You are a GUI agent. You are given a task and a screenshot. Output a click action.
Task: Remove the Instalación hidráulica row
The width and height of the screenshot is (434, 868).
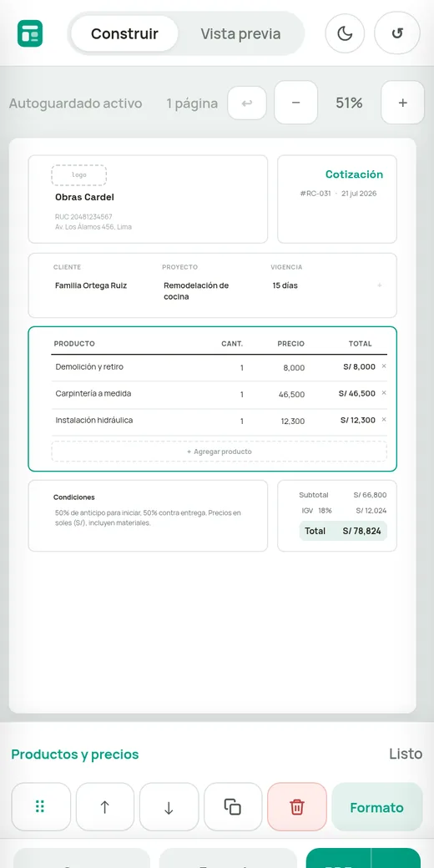point(384,420)
